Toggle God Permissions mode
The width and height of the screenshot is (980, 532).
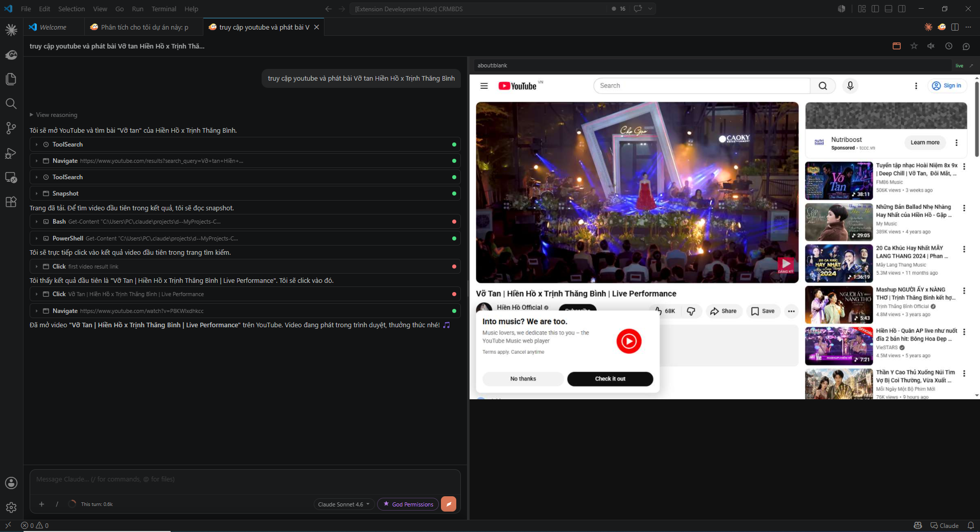click(x=408, y=504)
